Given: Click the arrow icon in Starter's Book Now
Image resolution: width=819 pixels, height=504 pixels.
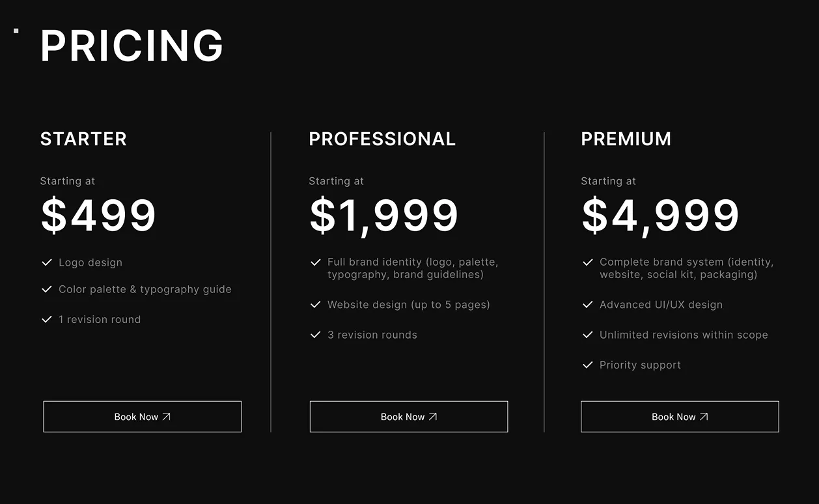Looking at the screenshot, I should tap(167, 417).
